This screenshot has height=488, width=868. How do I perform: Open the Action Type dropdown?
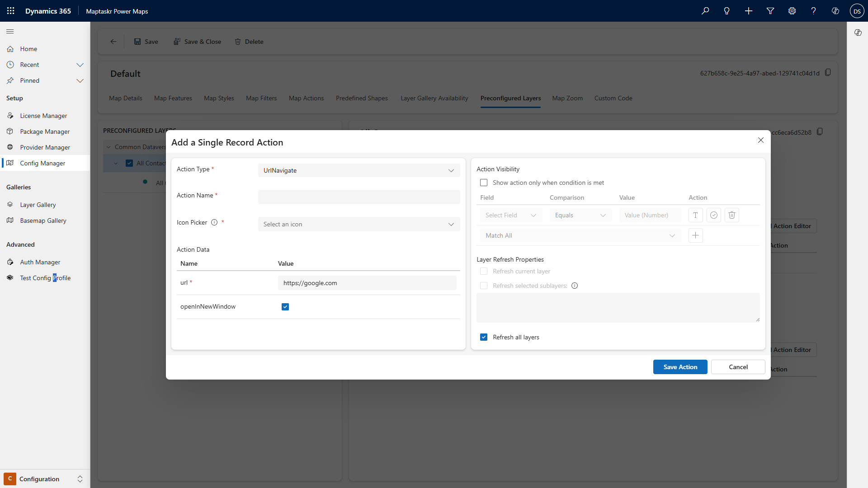(x=359, y=170)
